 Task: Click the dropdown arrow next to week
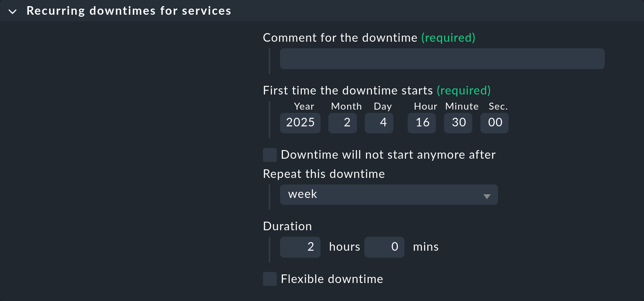click(x=487, y=195)
